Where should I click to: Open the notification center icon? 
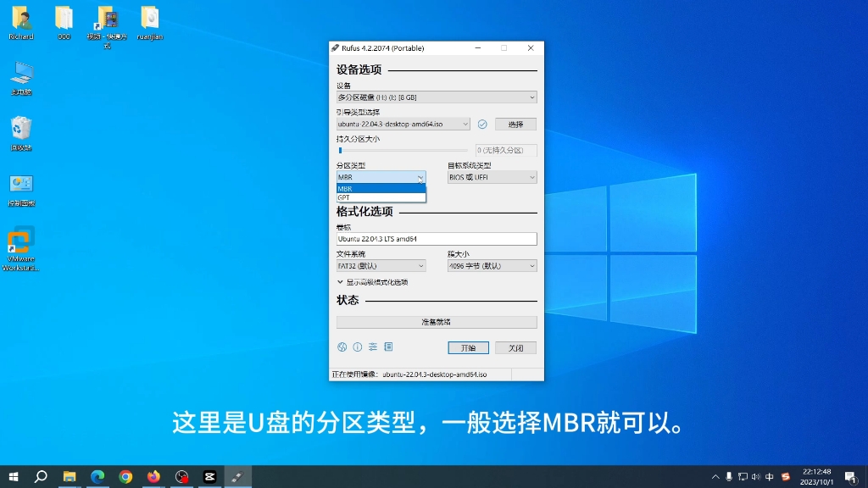click(x=851, y=477)
